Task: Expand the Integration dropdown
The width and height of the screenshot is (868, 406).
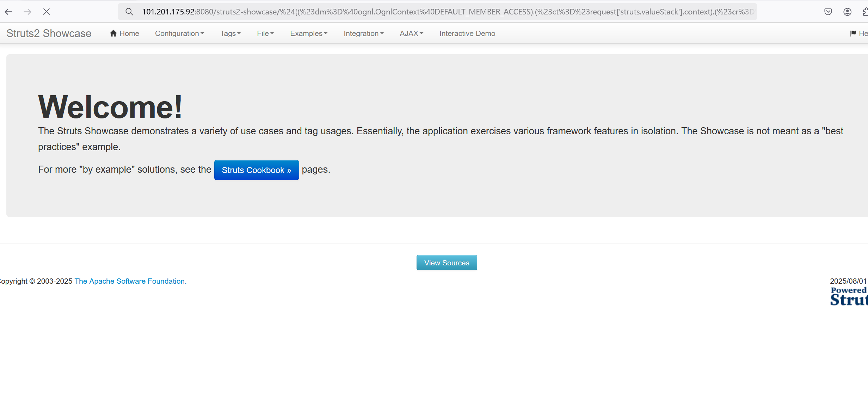Action: [364, 33]
